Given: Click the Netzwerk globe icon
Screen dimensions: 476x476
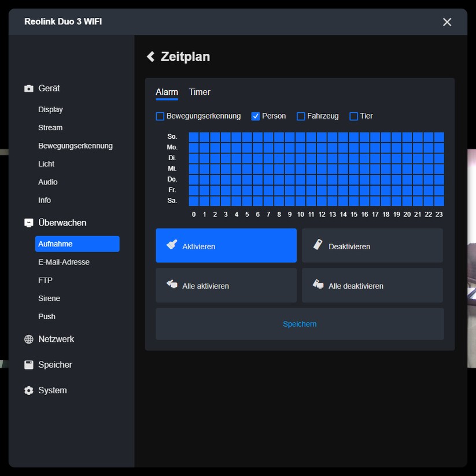Looking at the screenshot, I should [28, 340].
